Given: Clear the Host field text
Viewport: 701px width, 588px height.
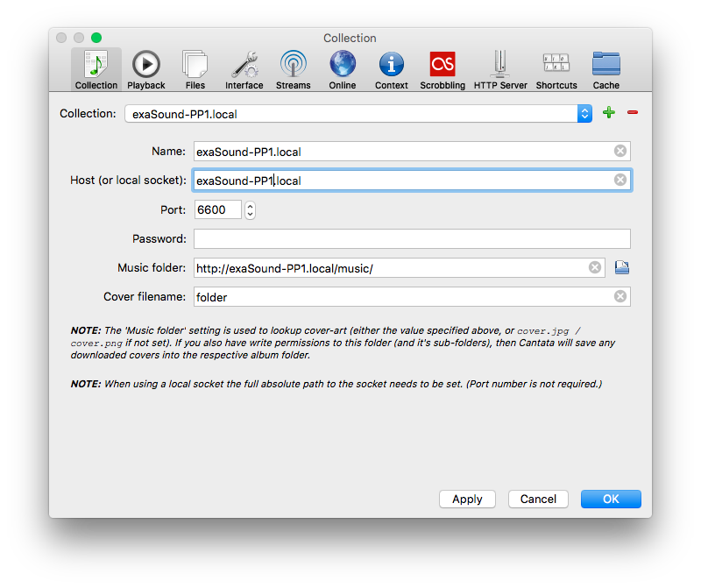Looking at the screenshot, I should coord(620,180).
